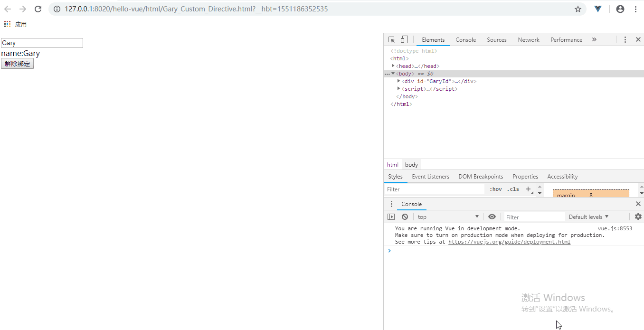Open the Performance tab
The width and height of the screenshot is (644, 330).
coord(566,40)
